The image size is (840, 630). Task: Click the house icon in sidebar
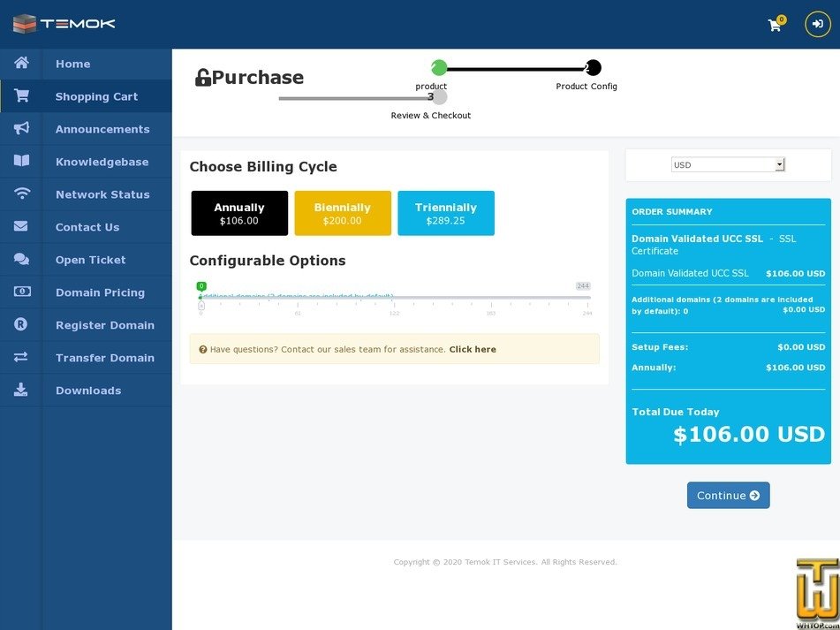point(21,64)
